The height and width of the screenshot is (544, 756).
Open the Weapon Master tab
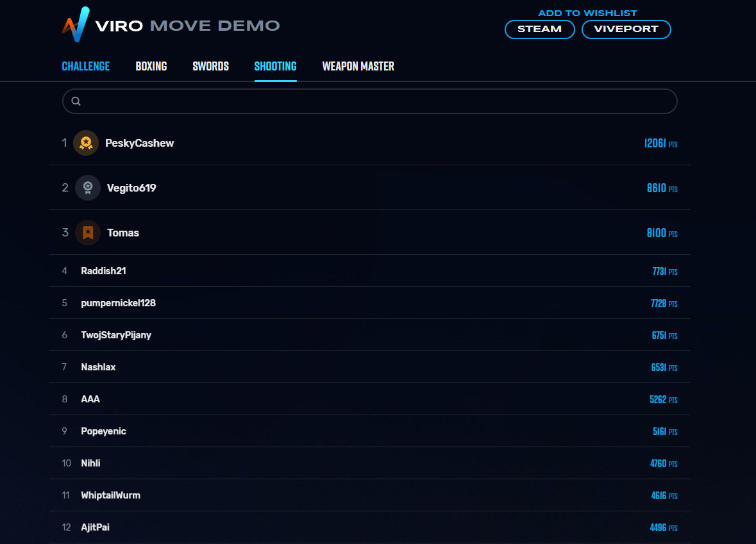click(x=358, y=67)
